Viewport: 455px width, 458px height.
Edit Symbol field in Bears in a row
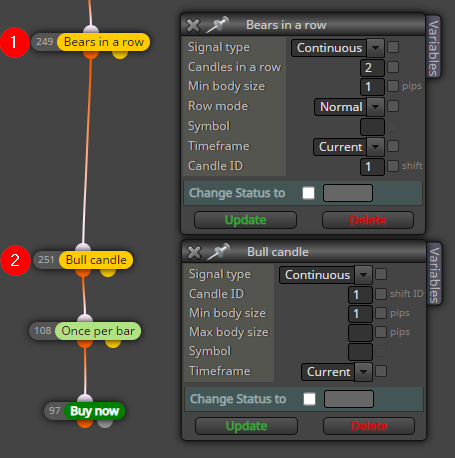click(x=372, y=127)
